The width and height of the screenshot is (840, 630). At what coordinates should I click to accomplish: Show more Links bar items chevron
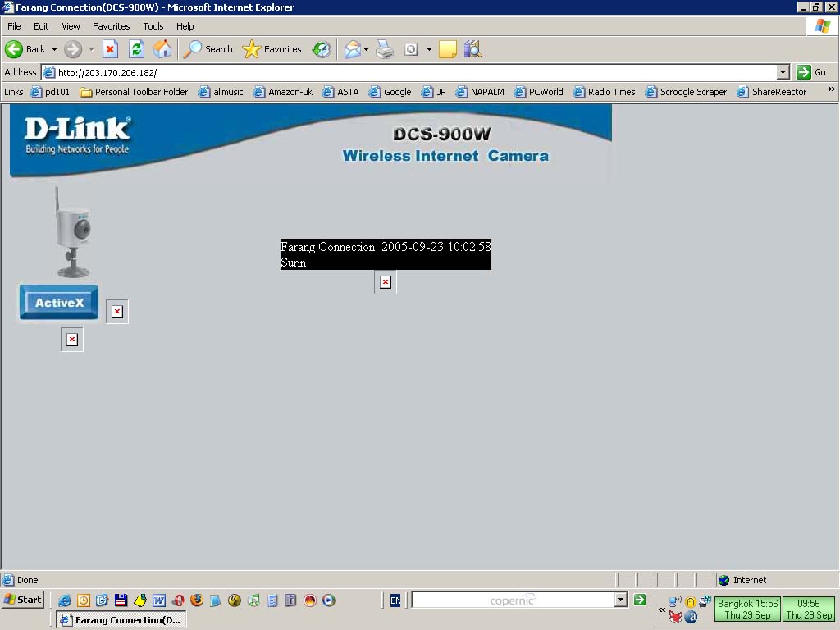[x=830, y=90]
